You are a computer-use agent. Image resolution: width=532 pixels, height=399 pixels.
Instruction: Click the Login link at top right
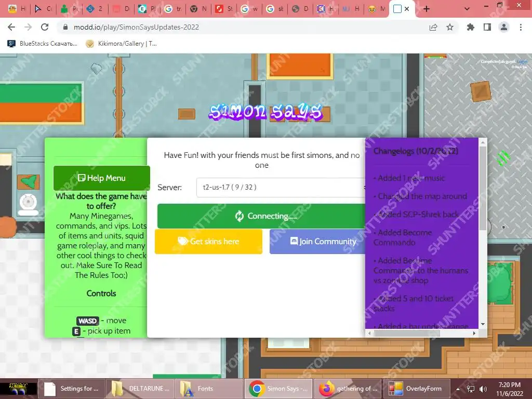pyautogui.click(x=522, y=61)
